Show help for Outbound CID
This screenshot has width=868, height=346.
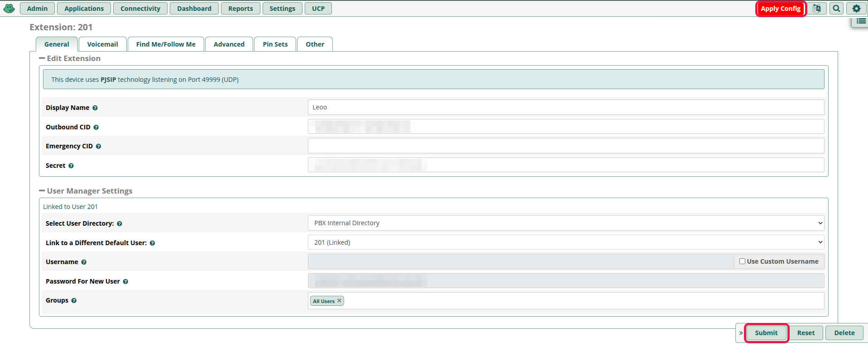click(x=96, y=128)
